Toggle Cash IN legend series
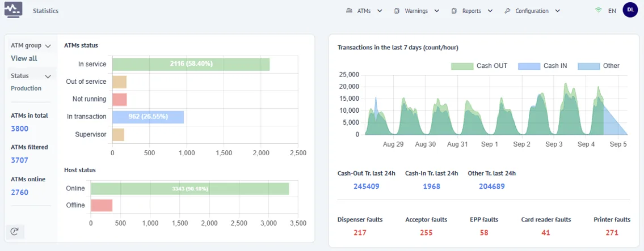Image resolution: width=644 pixels, height=251 pixels. [x=542, y=66]
